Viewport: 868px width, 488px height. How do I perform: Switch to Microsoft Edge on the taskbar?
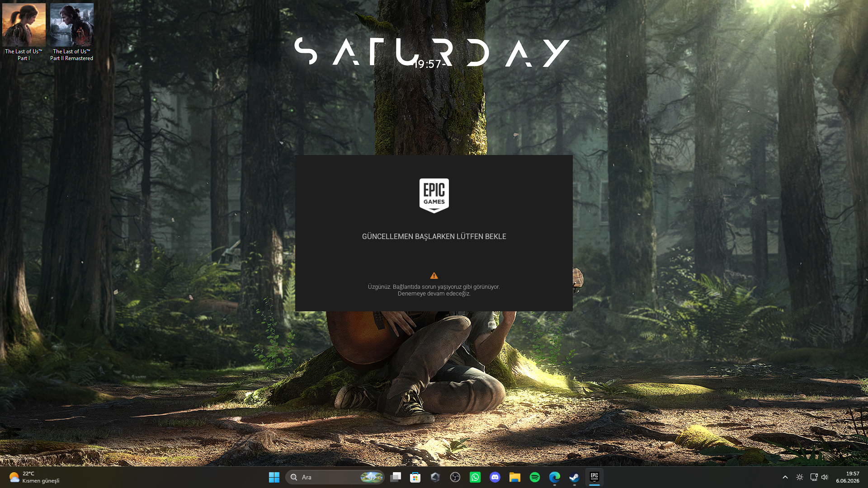[x=555, y=477]
